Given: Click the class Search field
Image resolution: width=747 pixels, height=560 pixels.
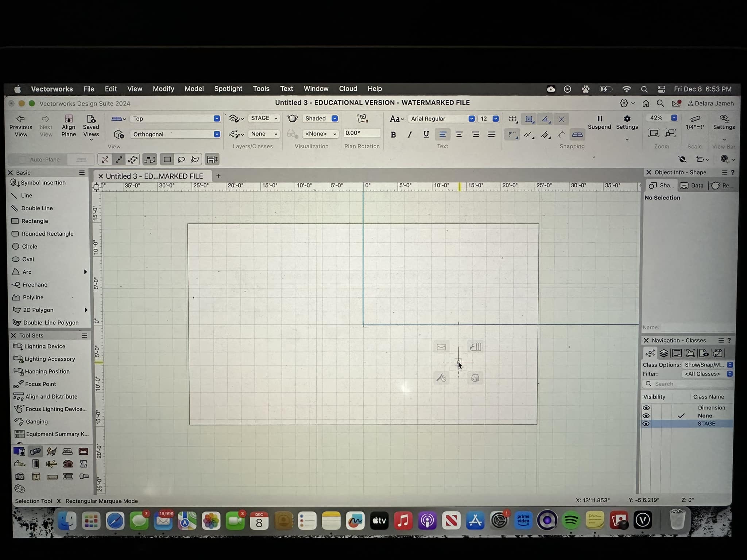Looking at the screenshot, I should [x=688, y=384].
